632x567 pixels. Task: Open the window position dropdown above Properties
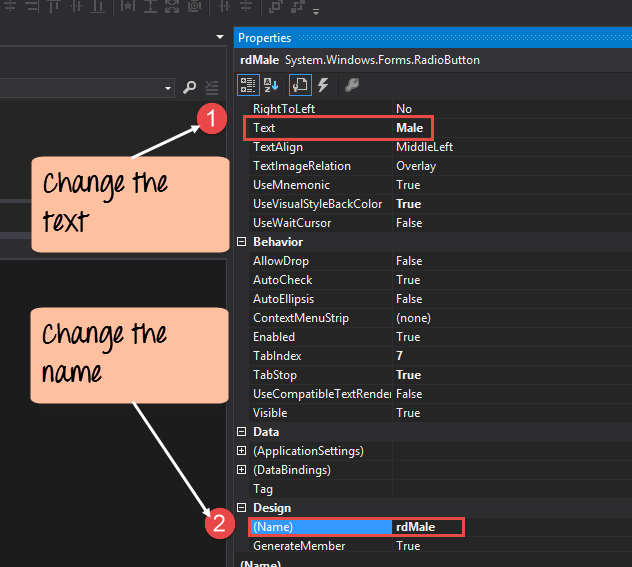click(220, 38)
